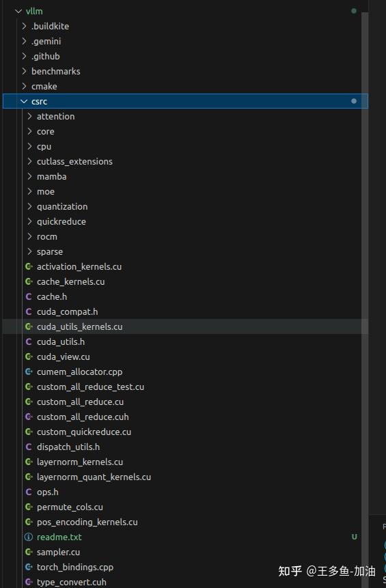The width and height of the screenshot is (386, 588).
Task: Select the quantization folder name
Action: (62, 207)
